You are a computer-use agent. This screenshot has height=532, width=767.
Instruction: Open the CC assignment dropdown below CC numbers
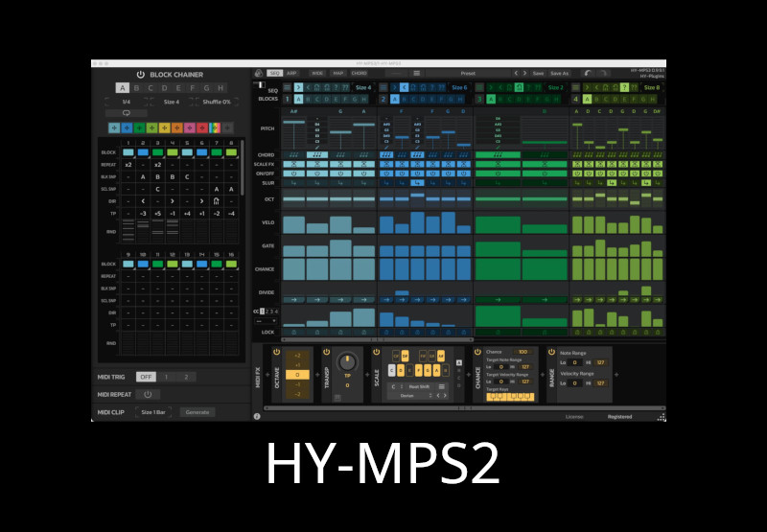pos(267,321)
